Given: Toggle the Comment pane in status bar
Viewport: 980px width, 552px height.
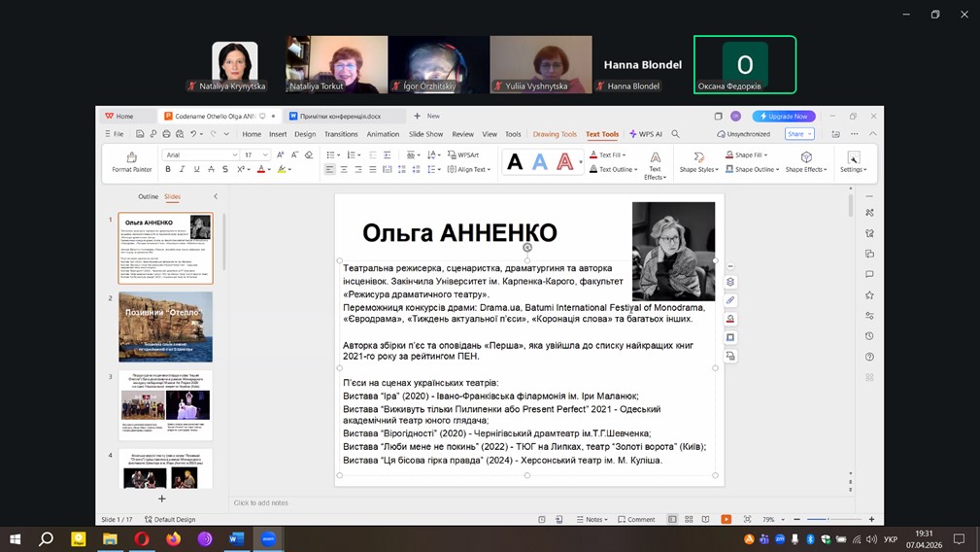Looking at the screenshot, I should tap(636, 520).
